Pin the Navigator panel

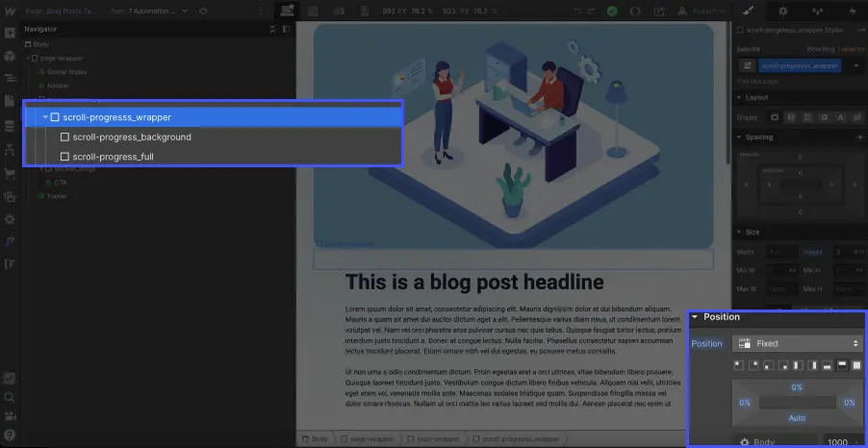pos(286,29)
